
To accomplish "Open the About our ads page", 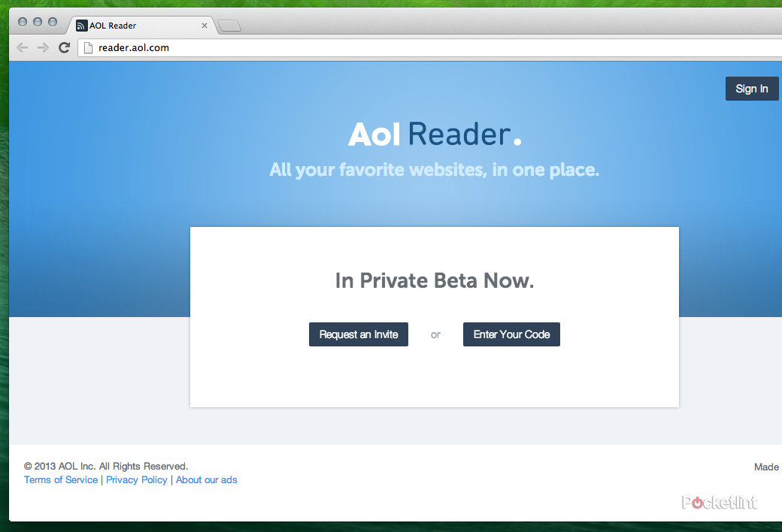I will (x=206, y=479).
